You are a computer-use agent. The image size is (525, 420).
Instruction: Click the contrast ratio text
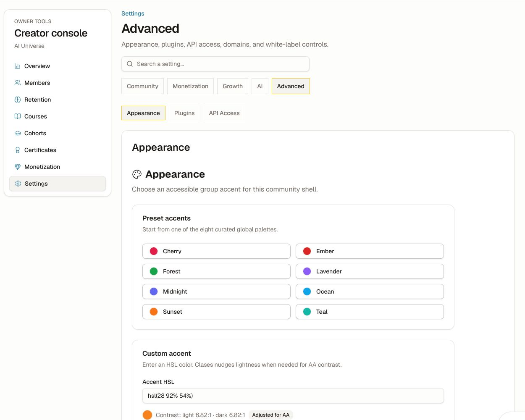[x=200, y=415]
